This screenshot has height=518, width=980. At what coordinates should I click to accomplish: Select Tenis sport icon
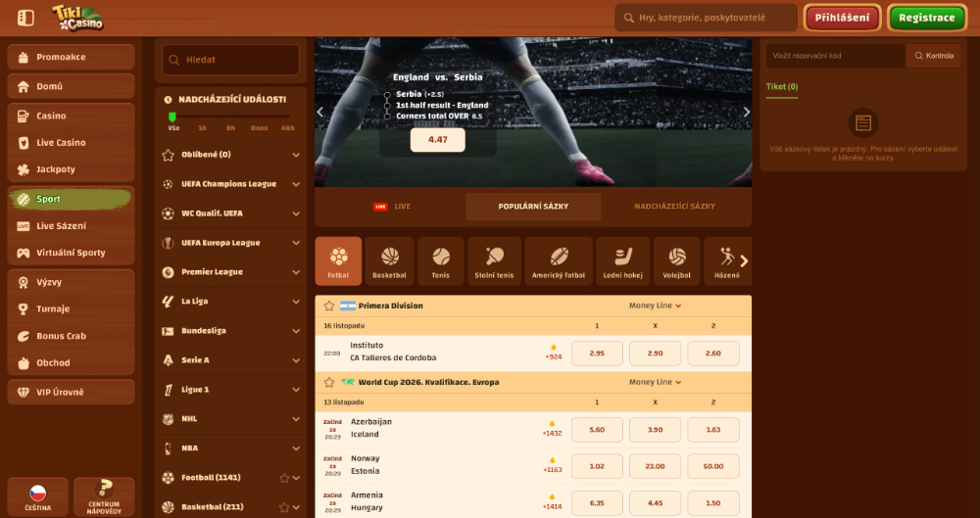point(441,261)
